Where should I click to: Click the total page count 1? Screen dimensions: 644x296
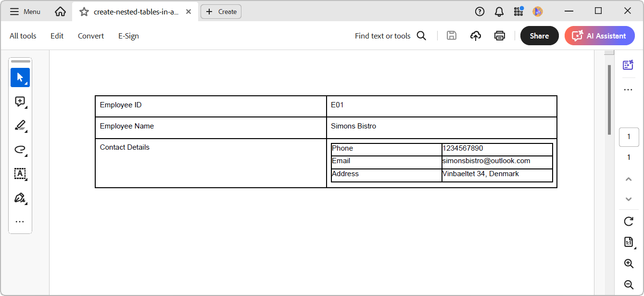(629, 157)
